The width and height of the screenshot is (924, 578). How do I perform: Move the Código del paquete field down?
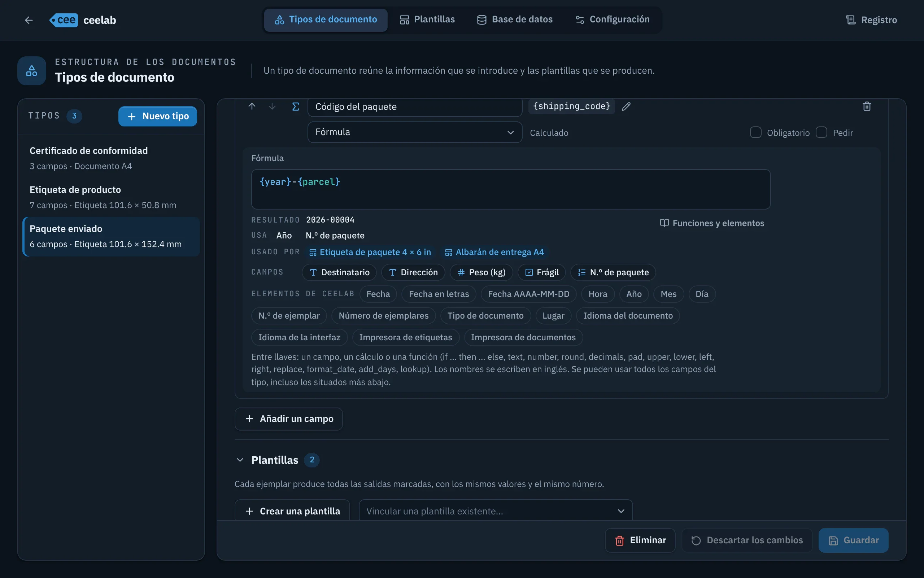[x=272, y=106]
